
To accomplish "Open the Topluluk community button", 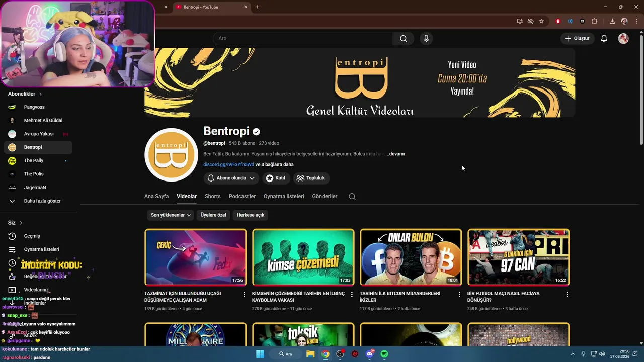I will point(311,178).
